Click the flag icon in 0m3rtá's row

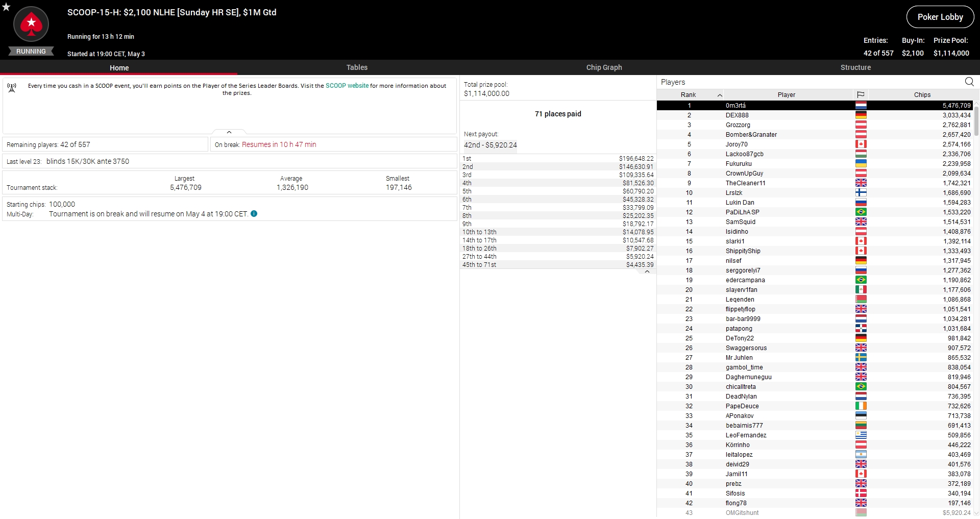tap(861, 106)
